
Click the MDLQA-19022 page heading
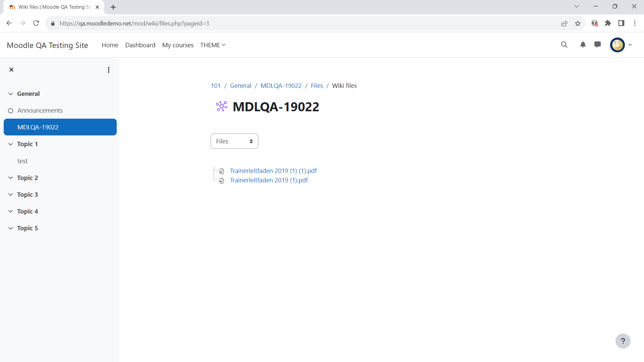[276, 107]
